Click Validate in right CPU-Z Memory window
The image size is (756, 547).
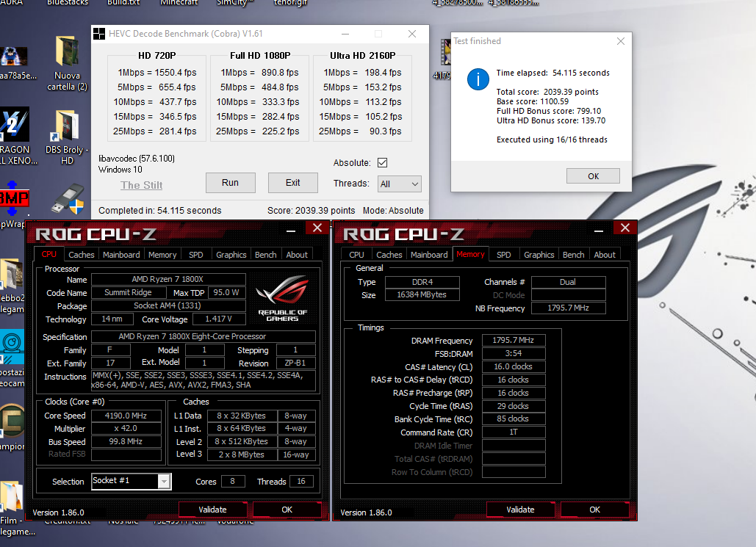coord(520,510)
